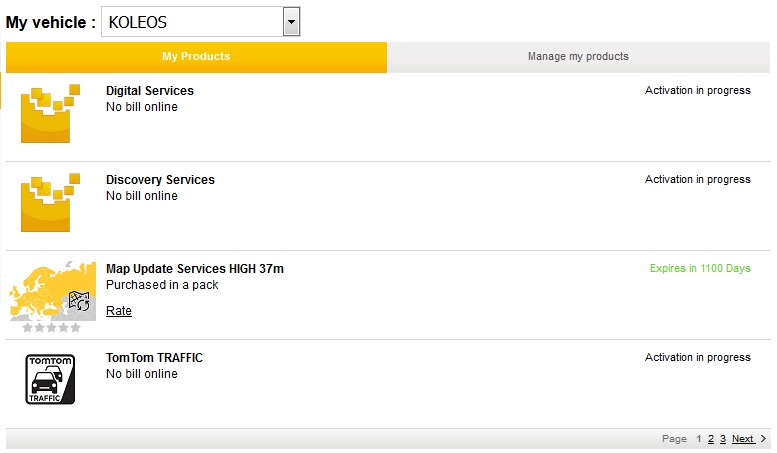Click the Discovery Services product icon

(x=50, y=202)
